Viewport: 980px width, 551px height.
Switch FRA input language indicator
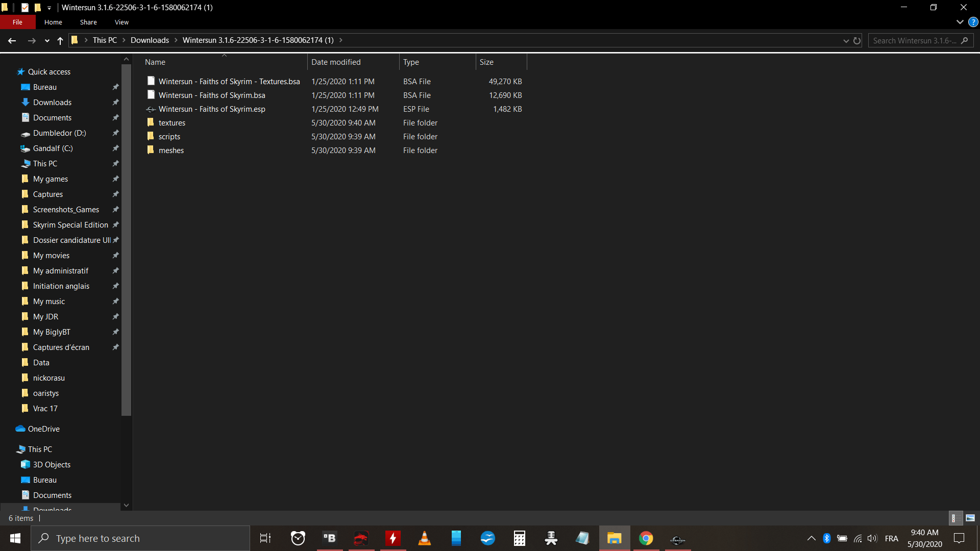892,538
